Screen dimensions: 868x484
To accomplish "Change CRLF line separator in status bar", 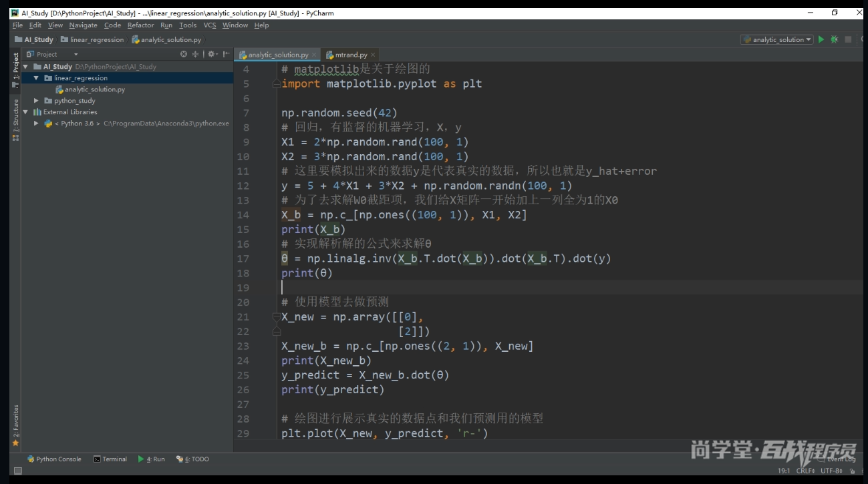I will (806, 471).
